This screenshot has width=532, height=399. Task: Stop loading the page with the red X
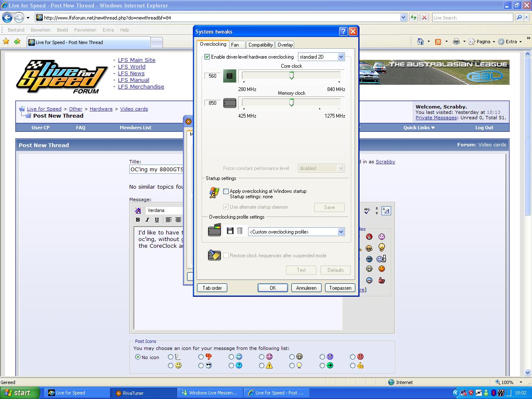point(424,17)
